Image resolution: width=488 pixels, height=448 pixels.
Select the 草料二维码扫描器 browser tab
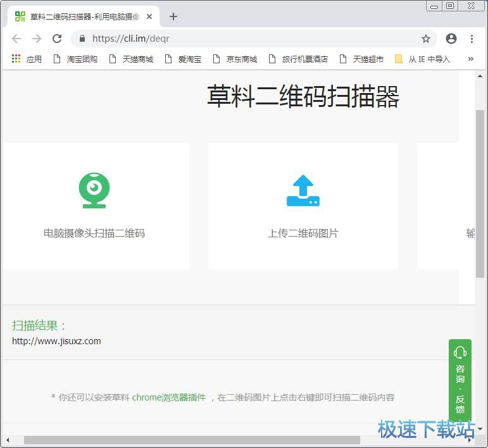(x=84, y=16)
